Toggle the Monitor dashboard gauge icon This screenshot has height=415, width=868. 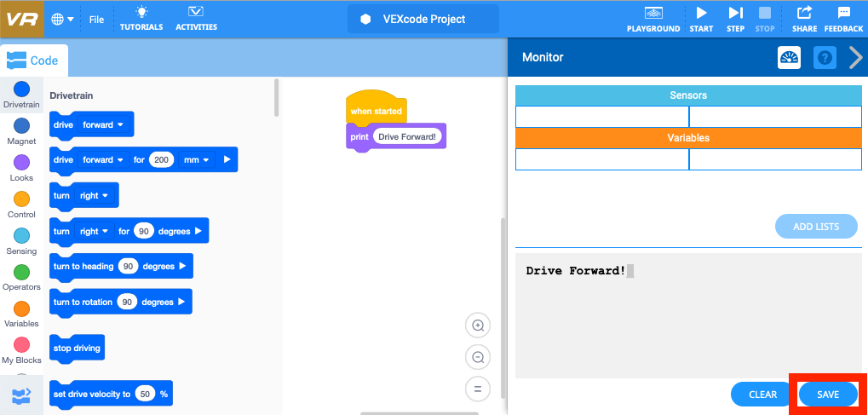pos(789,58)
